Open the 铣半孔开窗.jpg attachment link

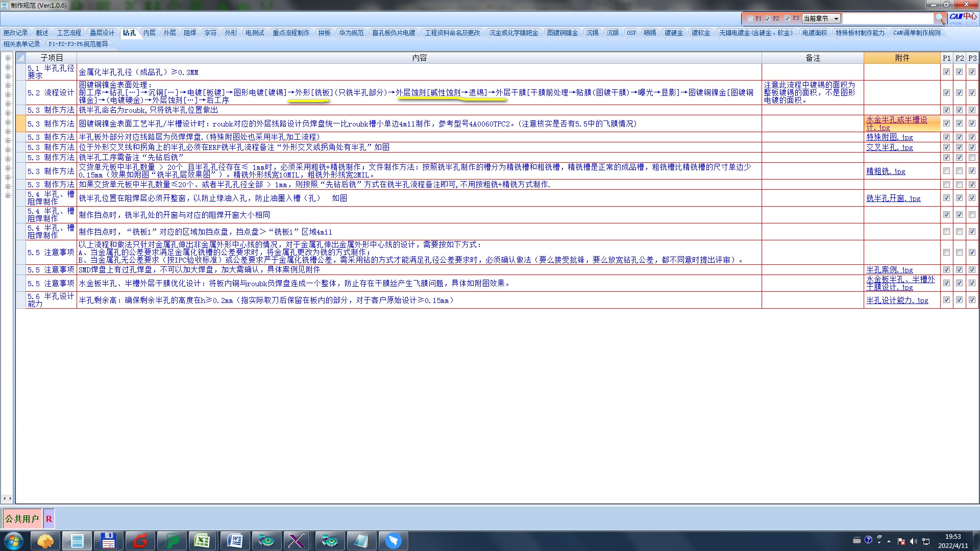click(893, 198)
